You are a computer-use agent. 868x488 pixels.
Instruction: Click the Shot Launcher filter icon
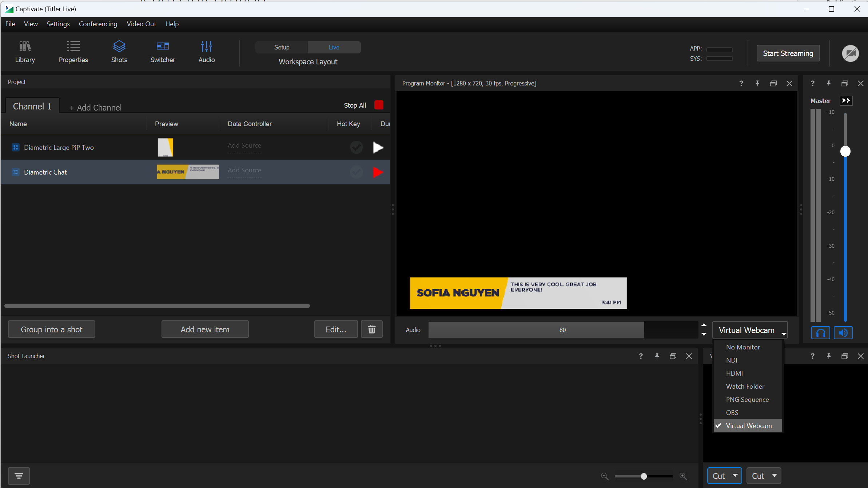pyautogui.click(x=19, y=476)
